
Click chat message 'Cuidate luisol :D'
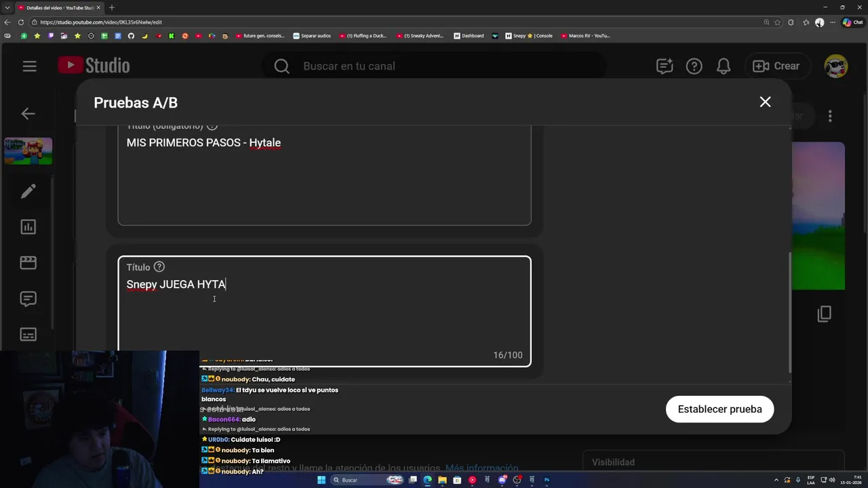point(255,440)
